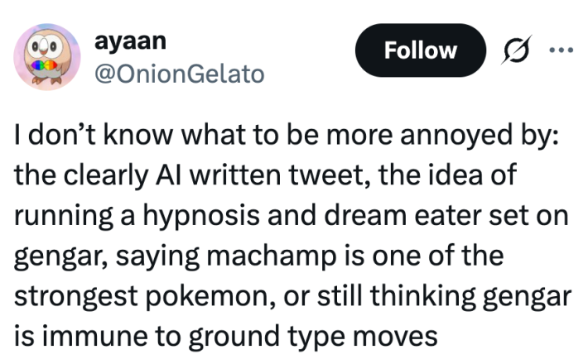Click the Rowlet owl profile avatar
This screenshot has width=588, height=364.
(41, 60)
